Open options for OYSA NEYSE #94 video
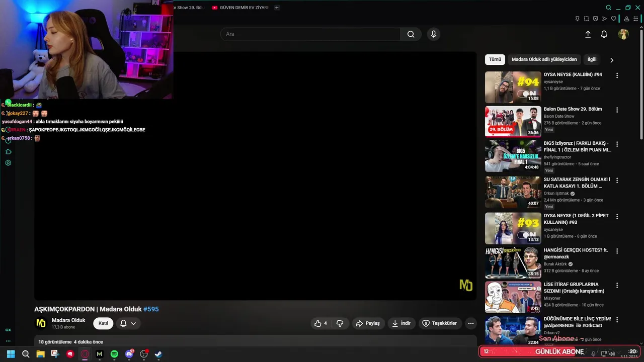 [617, 75]
